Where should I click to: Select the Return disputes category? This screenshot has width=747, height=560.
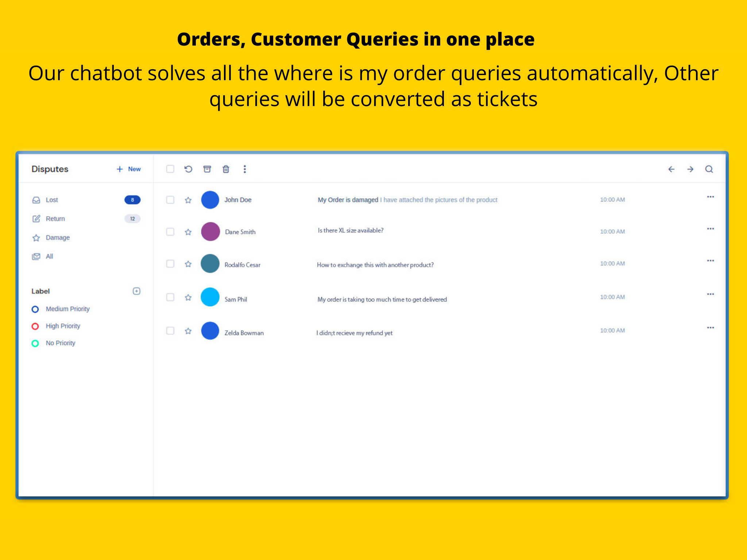(55, 219)
